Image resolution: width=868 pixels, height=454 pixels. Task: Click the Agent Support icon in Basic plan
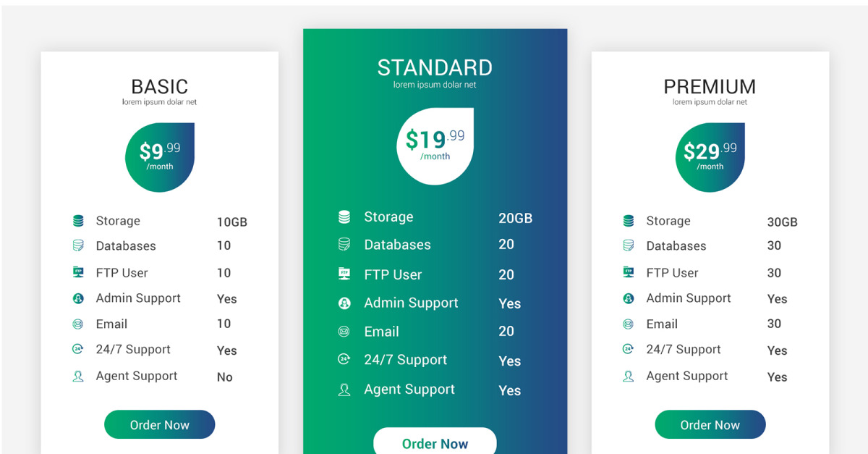click(78, 376)
